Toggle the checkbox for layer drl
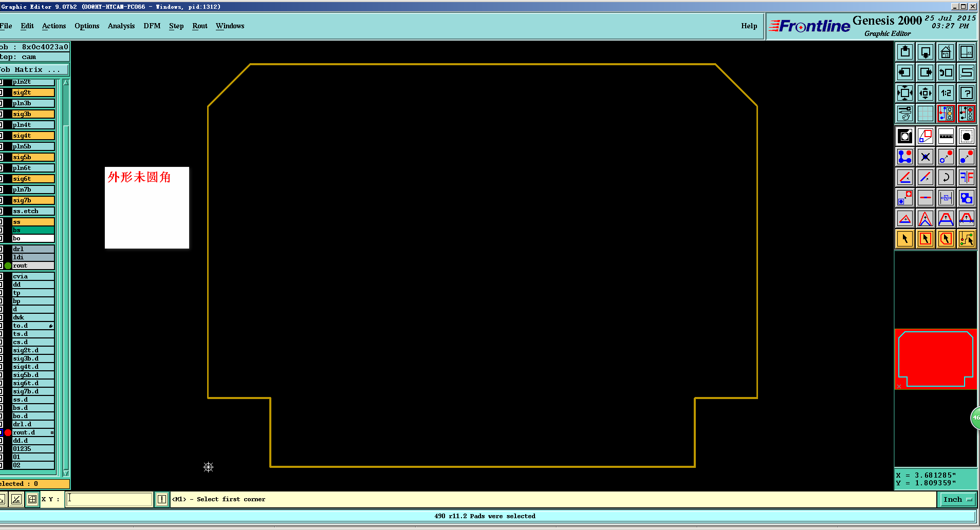980x530 pixels. click(x=2, y=249)
